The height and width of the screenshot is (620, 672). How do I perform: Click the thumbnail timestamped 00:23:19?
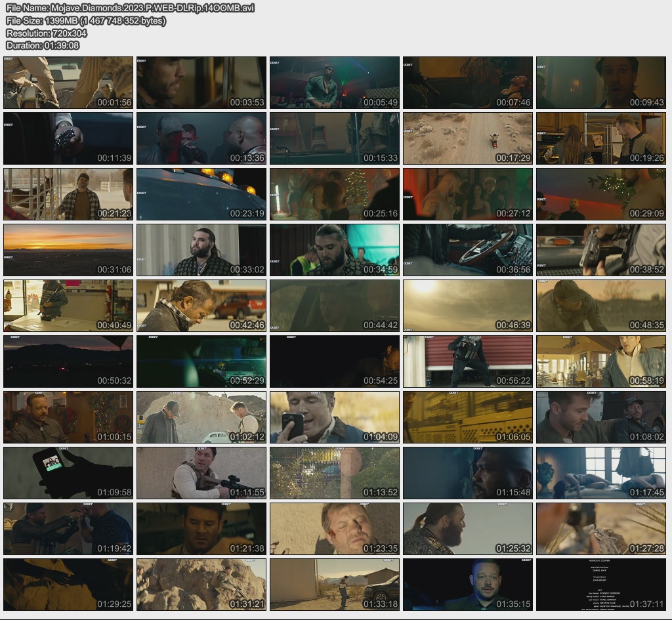pos(201,194)
